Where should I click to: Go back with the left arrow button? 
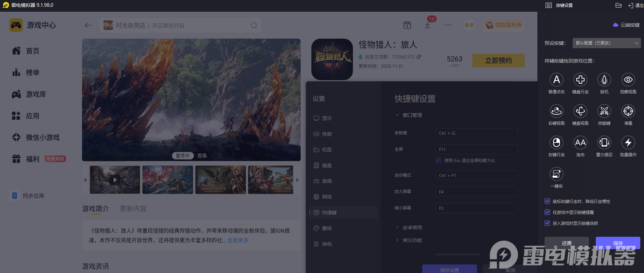88,25
